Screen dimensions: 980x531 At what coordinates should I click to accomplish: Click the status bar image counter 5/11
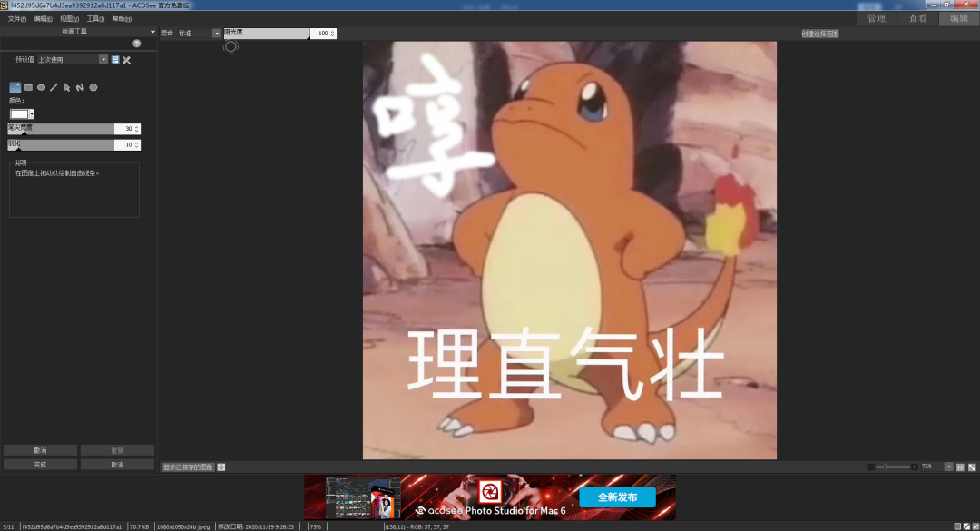[8, 527]
